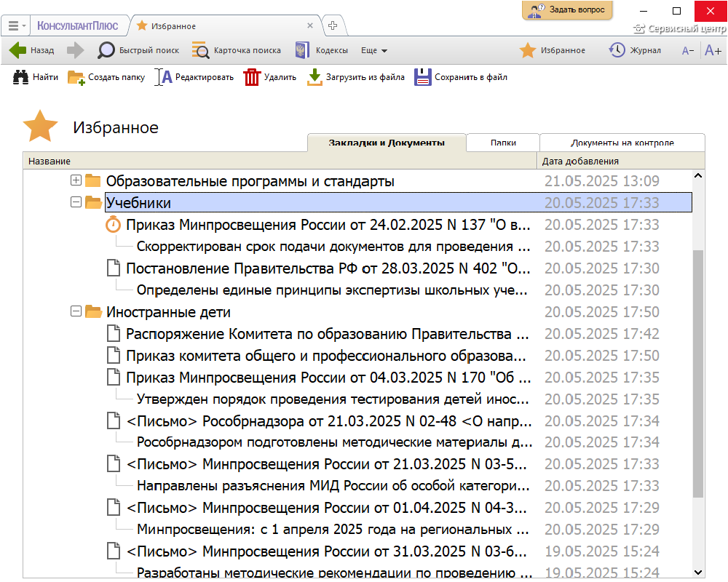Open a new tab with plus

pyautogui.click(x=333, y=25)
